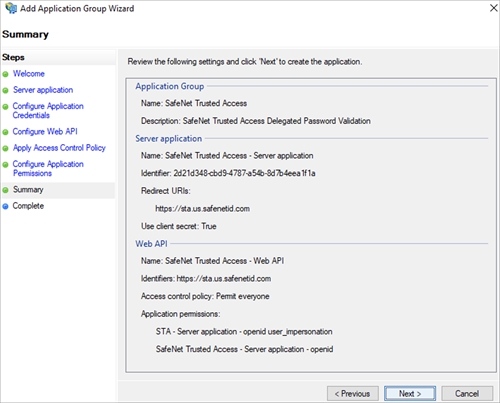Click the 'Steps' sidebar heading

(x=13, y=57)
